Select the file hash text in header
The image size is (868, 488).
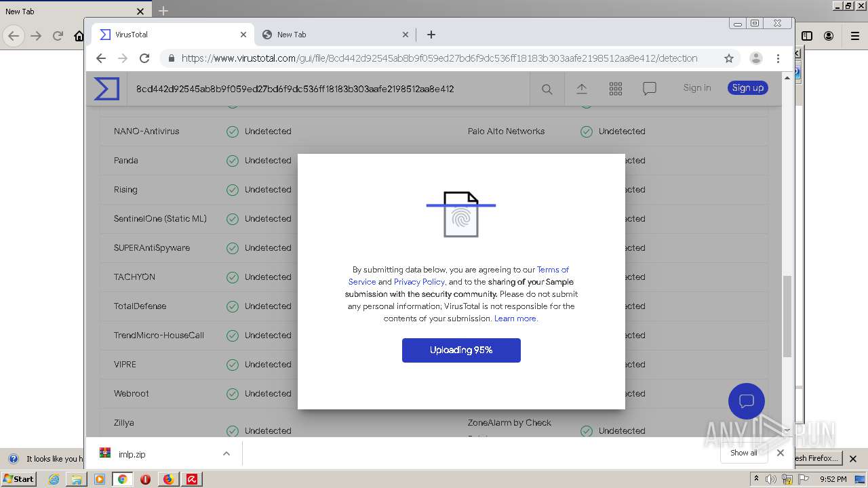295,89
